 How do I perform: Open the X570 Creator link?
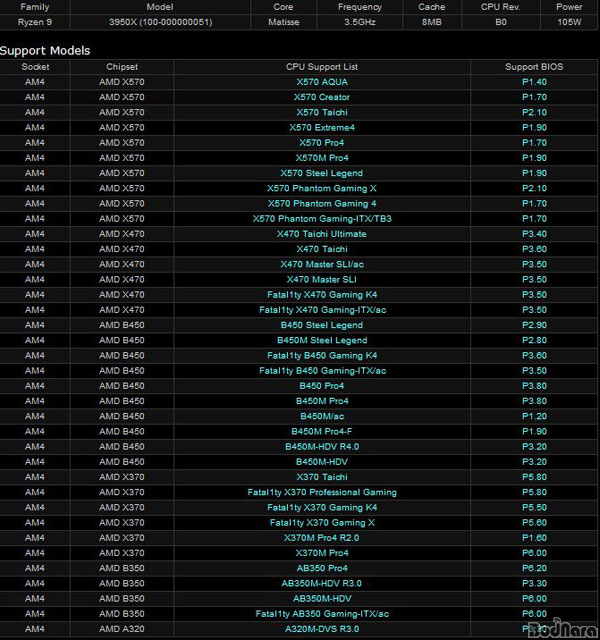322,97
